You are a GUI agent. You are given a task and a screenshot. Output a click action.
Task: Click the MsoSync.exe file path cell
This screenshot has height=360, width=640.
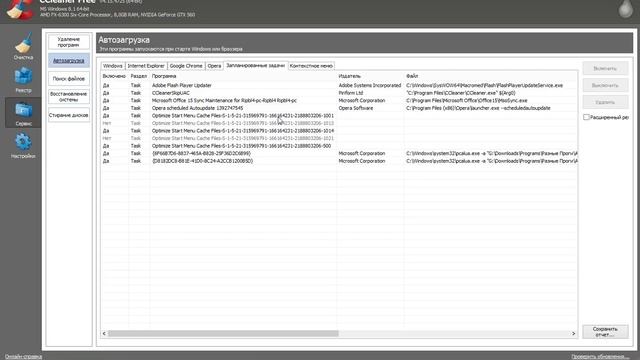coord(467,100)
